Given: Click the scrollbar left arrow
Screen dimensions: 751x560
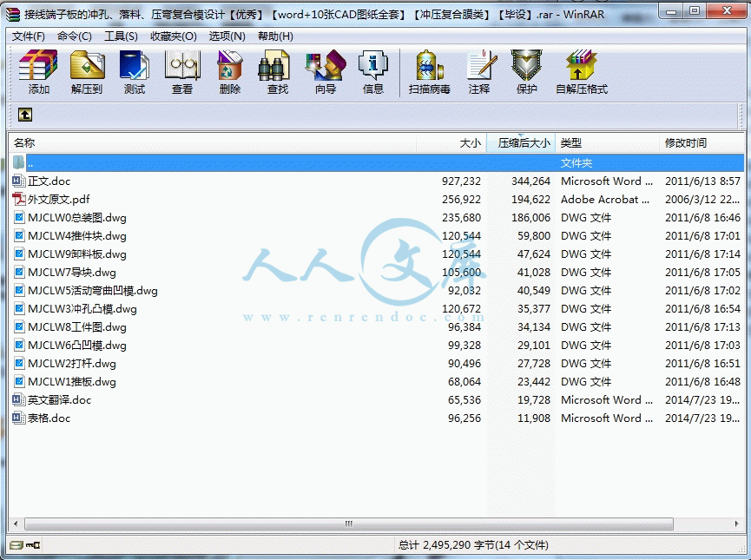Looking at the screenshot, I should (16, 524).
